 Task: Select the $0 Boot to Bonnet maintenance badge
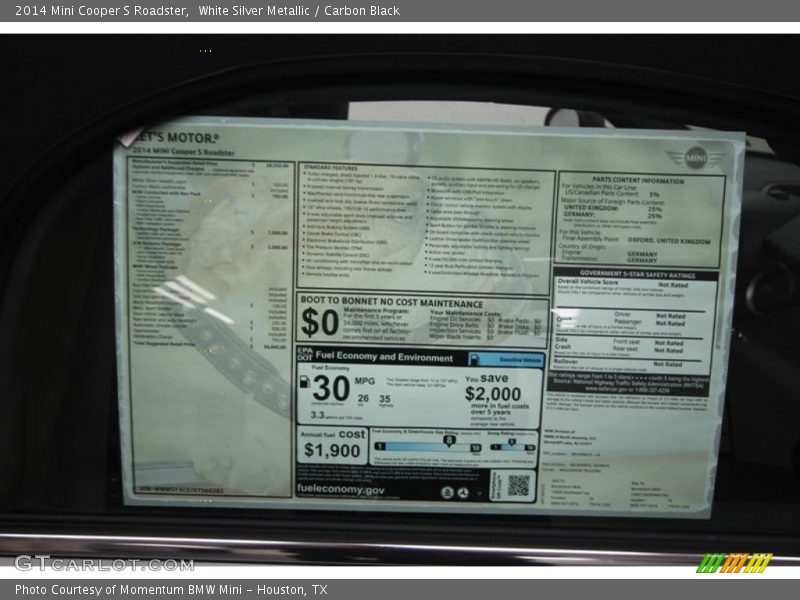click(320, 320)
